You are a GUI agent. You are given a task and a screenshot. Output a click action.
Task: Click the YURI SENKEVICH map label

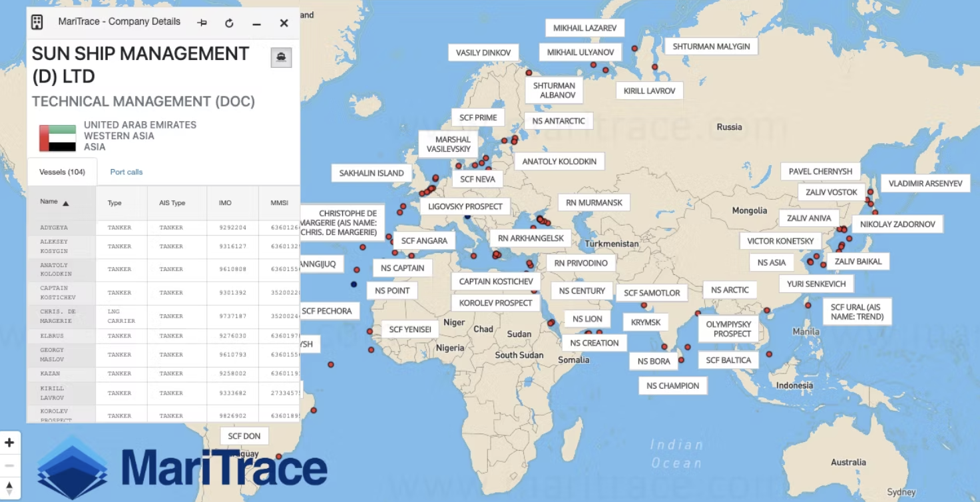point(816,284)
